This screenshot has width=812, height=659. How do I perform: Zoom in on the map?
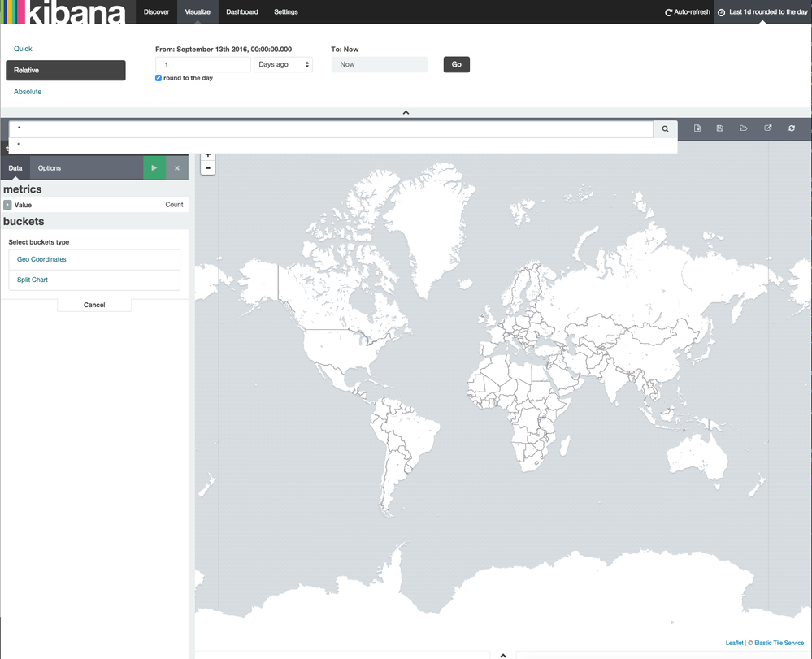(207, 154)
